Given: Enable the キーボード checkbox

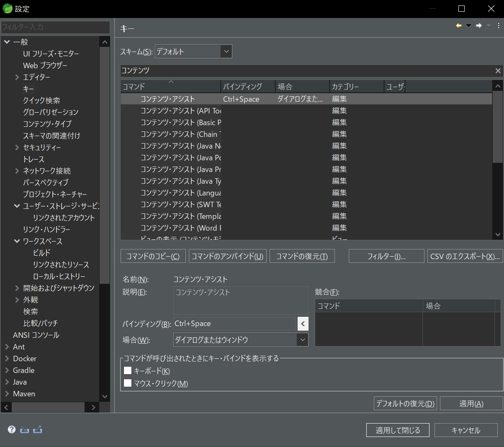Looking at the screenshot, I should [128, 370].
